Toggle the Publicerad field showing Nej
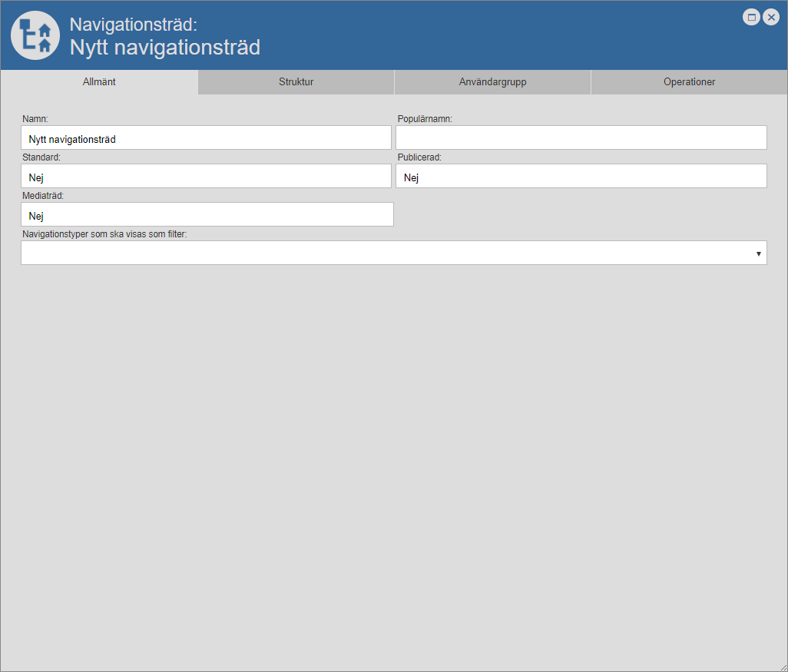Image resolution: width=788 pixels, height=672 pixels. click(581, 177)
